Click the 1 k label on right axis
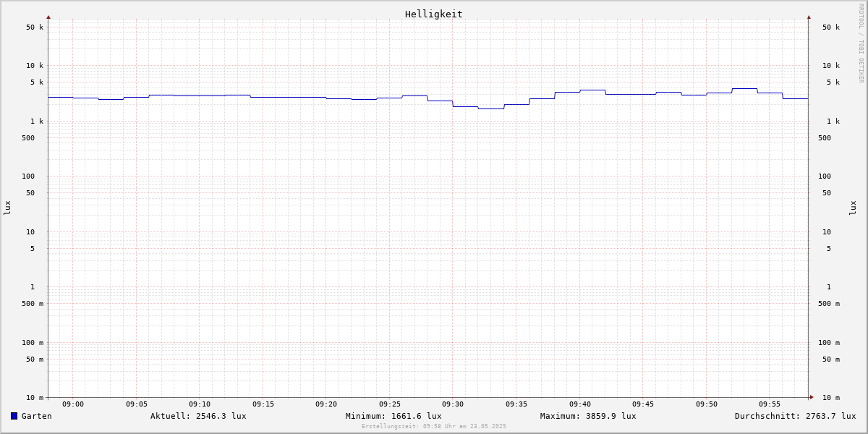 pyautogui.click(x=833, y=122)
